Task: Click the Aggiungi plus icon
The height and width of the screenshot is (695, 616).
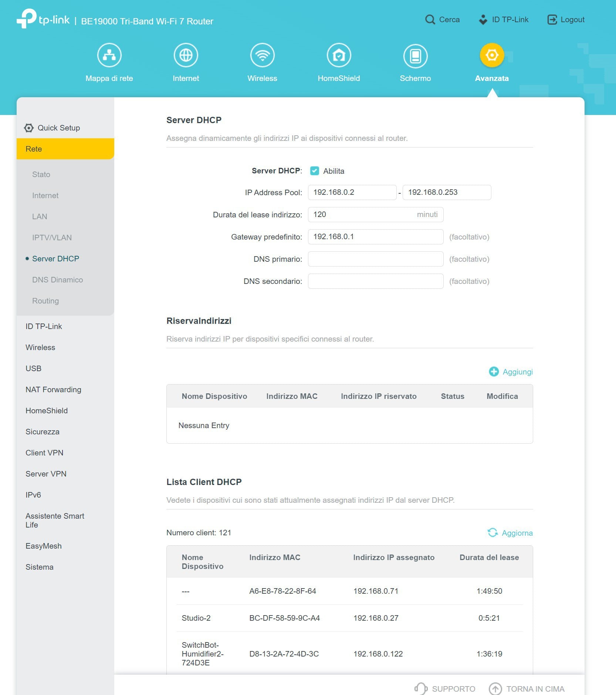Action: (494, 372)
